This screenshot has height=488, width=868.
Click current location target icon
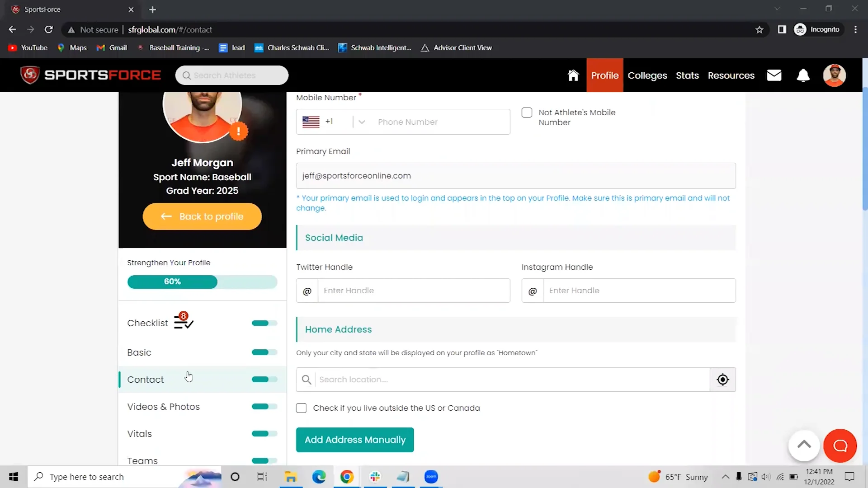tap(722, 380)
